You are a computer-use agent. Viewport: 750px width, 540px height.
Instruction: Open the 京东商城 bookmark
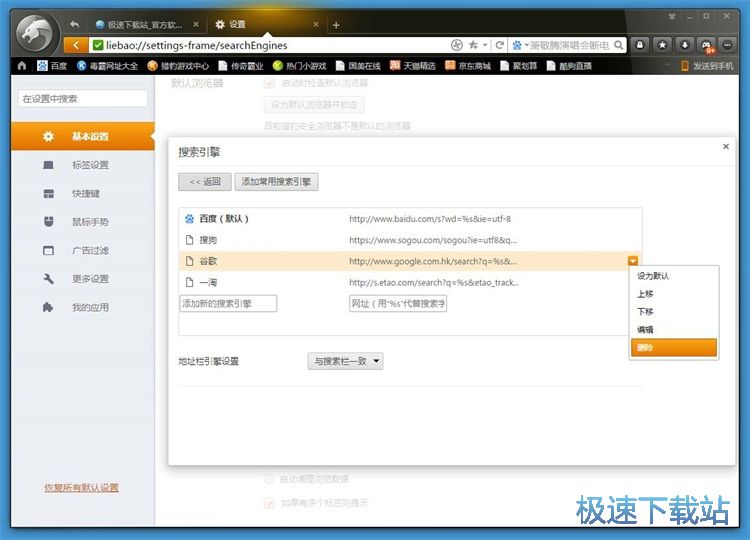(x=468, y=66)
